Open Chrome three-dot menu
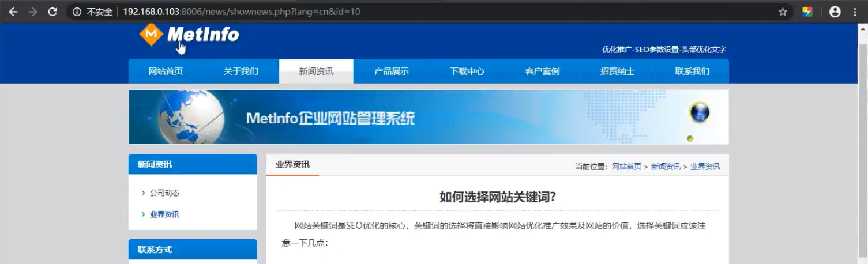This screenshot has width=868, height=264. pos(855,12)
